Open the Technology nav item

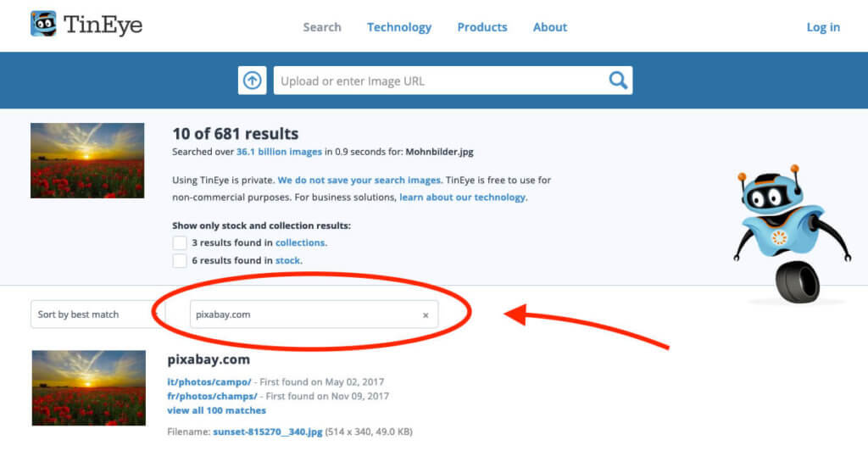(399, 27)
